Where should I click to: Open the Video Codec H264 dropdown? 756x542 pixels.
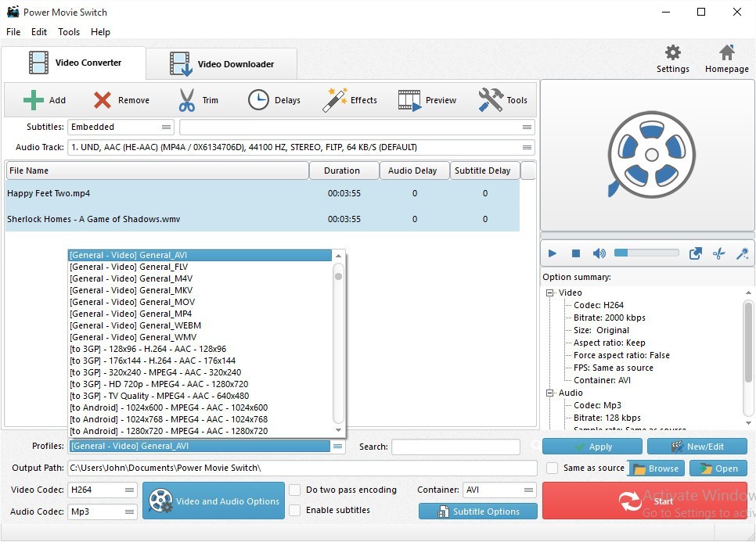[x=103, y=490]
